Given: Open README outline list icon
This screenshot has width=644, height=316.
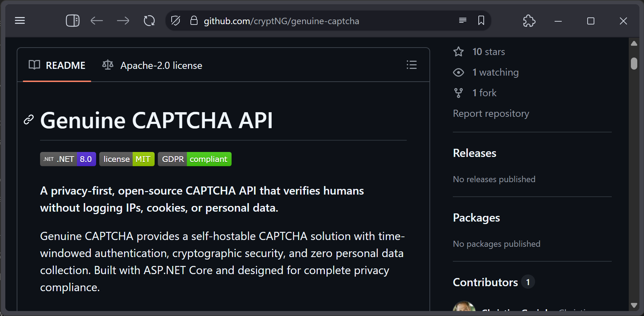Looking at the screenshot, I should pyautogui.click(x=411, y=65).
